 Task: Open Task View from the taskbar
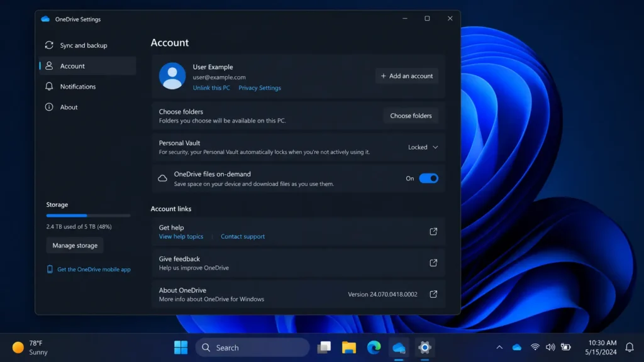324,348
